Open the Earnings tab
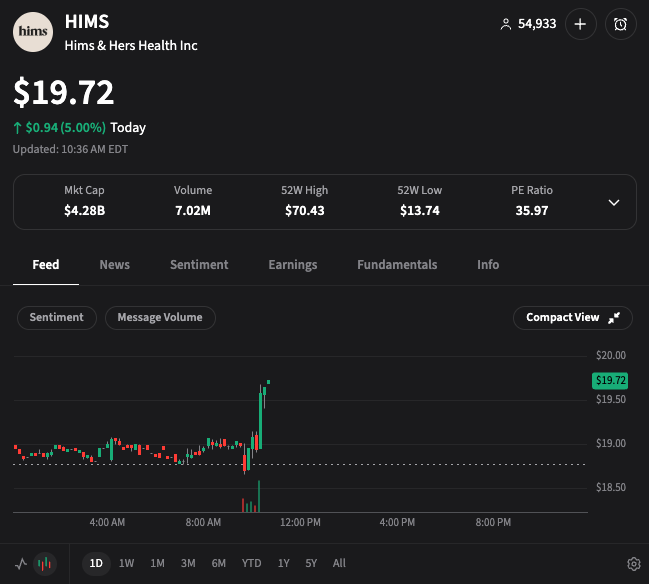This screenshot has height=584, width=649. pyautogui.click(x=293, y=265)
